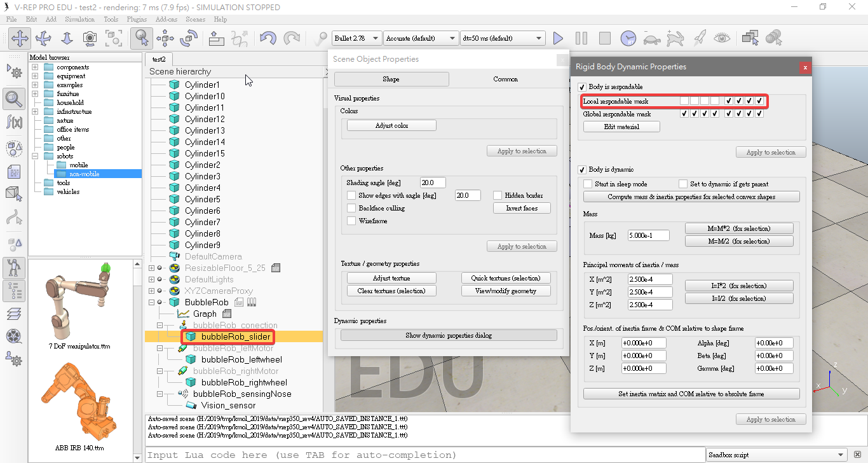Activate the object rotate tool

tap(189, 38)
